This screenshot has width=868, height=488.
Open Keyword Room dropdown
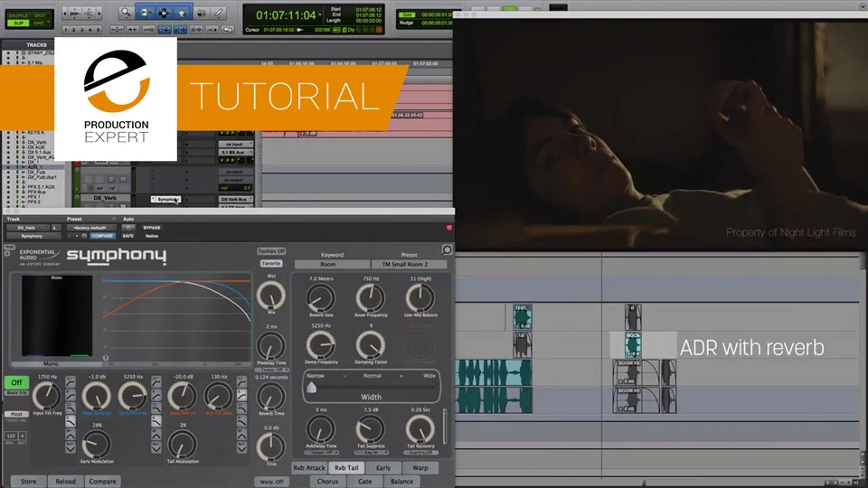(x=332, y=264)
